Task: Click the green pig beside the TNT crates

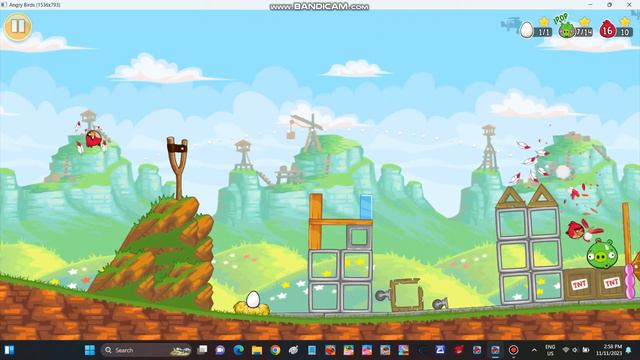Action: pos(602,254)
